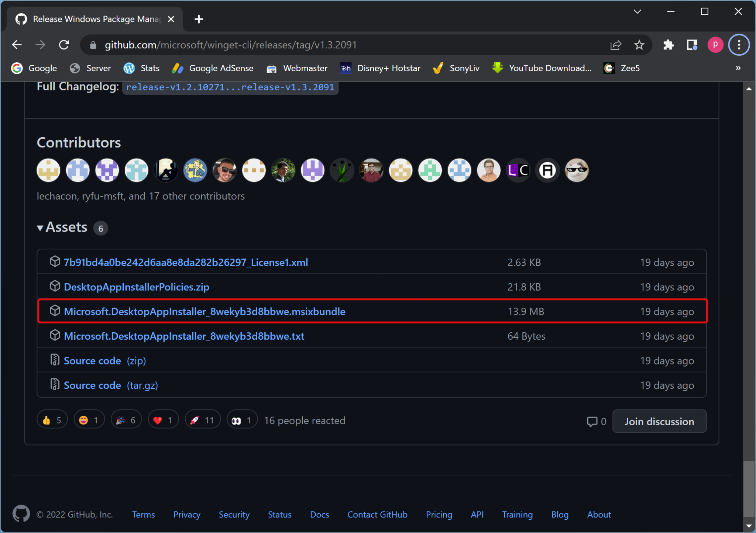Viewport: 756px width, 533px height.
Task: Open the Zee5 bookmark
Action: pos(622,68)
